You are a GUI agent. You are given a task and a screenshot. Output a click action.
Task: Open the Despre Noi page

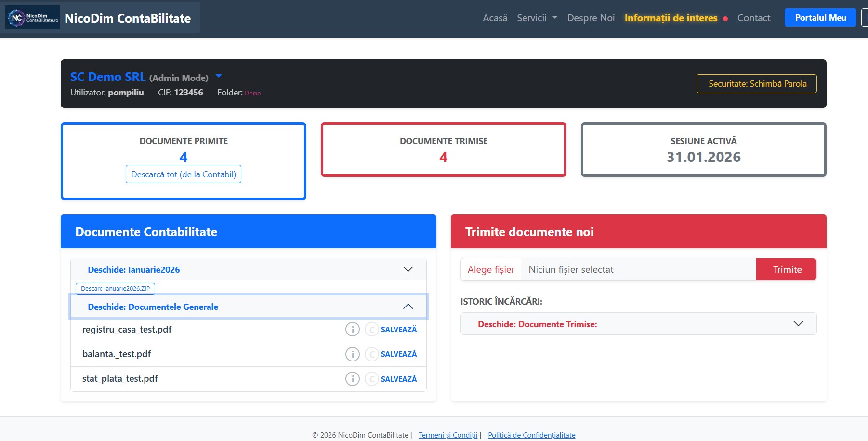[x=591, y=18]
